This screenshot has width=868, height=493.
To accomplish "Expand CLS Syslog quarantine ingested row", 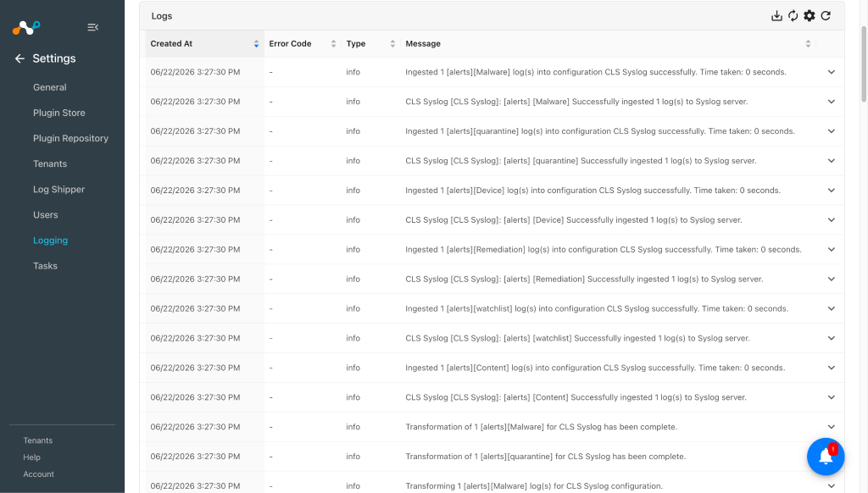I will pyautogui.click(x=831, y=161).
